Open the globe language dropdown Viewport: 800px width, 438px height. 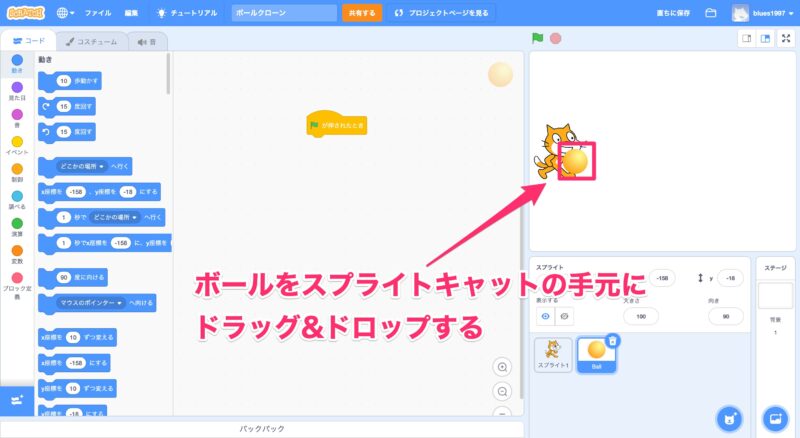pyautogui.click(x=66, y=13)
